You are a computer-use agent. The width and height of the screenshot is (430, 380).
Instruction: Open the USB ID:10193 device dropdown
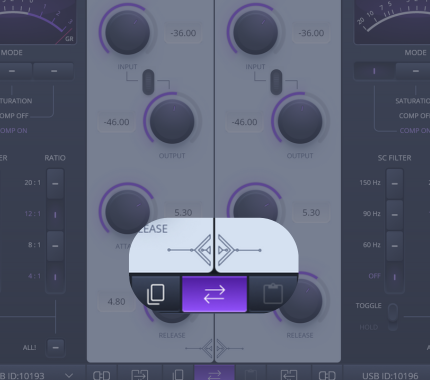click(69, 376)
